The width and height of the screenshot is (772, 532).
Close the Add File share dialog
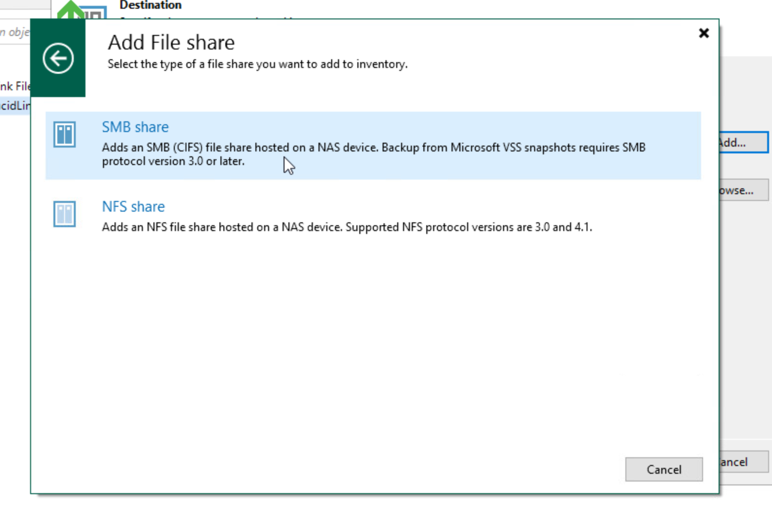[704, 33]
